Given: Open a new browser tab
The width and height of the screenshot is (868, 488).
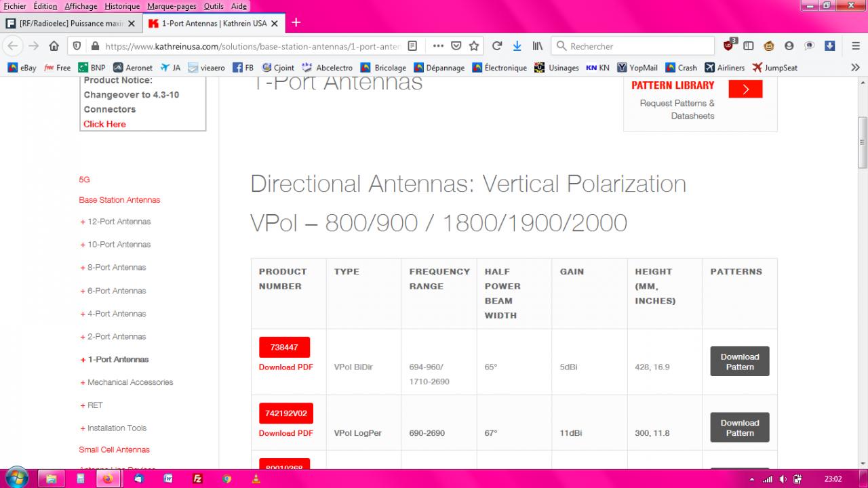Looking at the screenshot, I should [296, 22].
